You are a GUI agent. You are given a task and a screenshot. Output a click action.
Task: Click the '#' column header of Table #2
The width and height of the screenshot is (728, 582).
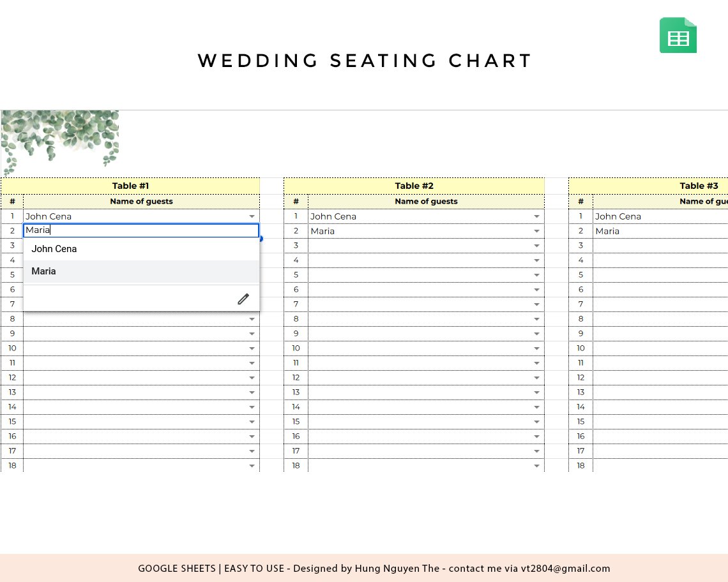[296, 202]
